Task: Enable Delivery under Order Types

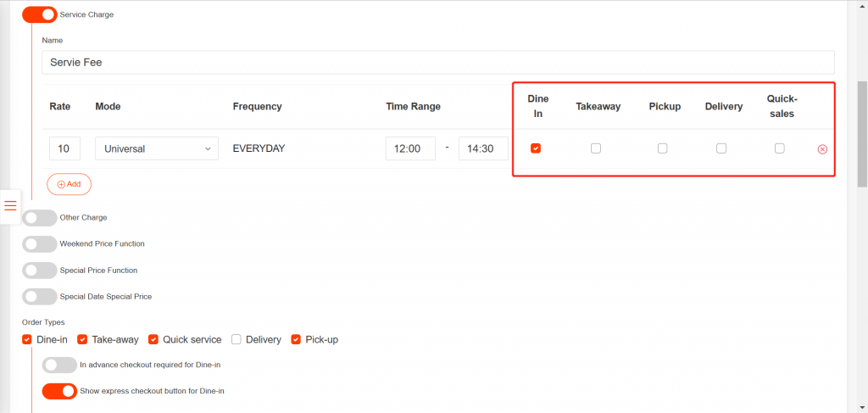Action: [236, 339]
